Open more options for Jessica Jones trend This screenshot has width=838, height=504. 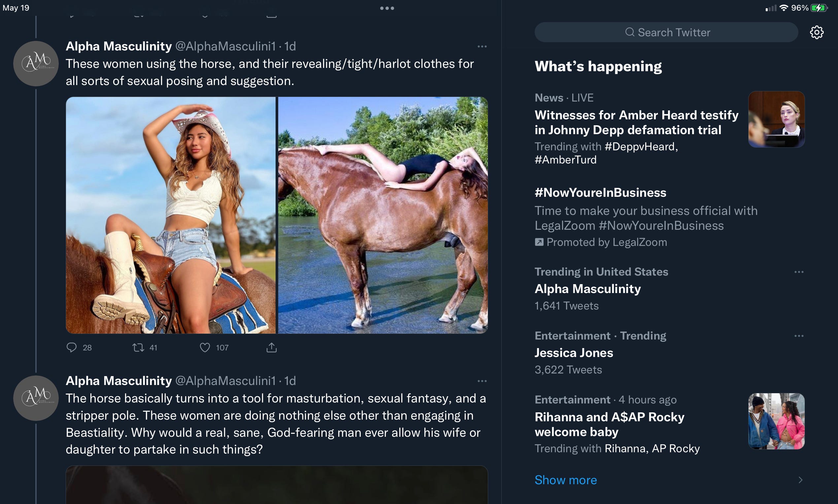799,336
